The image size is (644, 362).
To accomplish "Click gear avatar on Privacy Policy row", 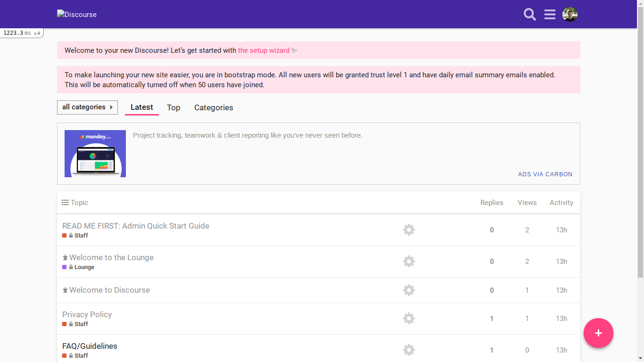I will 409,319.
